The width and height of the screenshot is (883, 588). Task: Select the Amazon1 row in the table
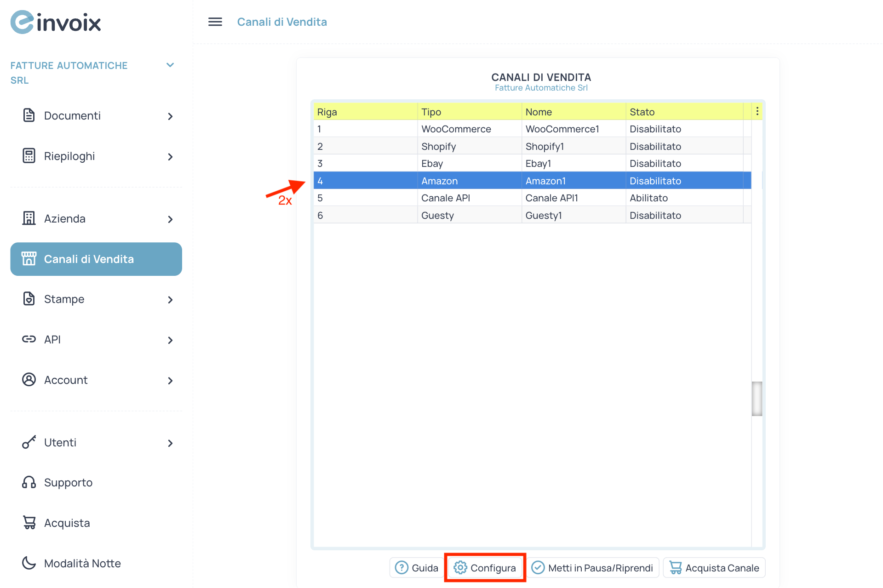click(546, 180)
